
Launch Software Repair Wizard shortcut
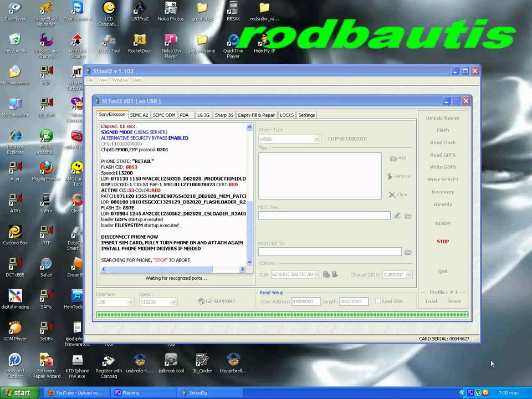click(x=46, y=365)
